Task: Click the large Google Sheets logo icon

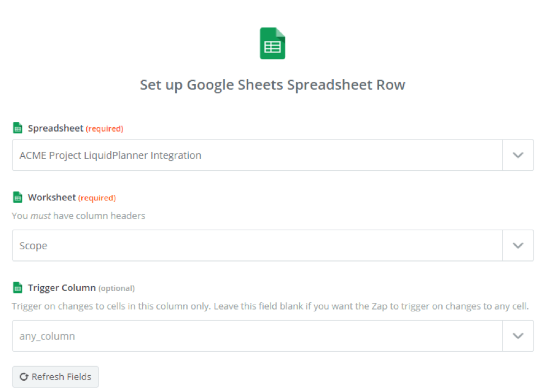Action: pyautogui.click(x=273, y=44)
